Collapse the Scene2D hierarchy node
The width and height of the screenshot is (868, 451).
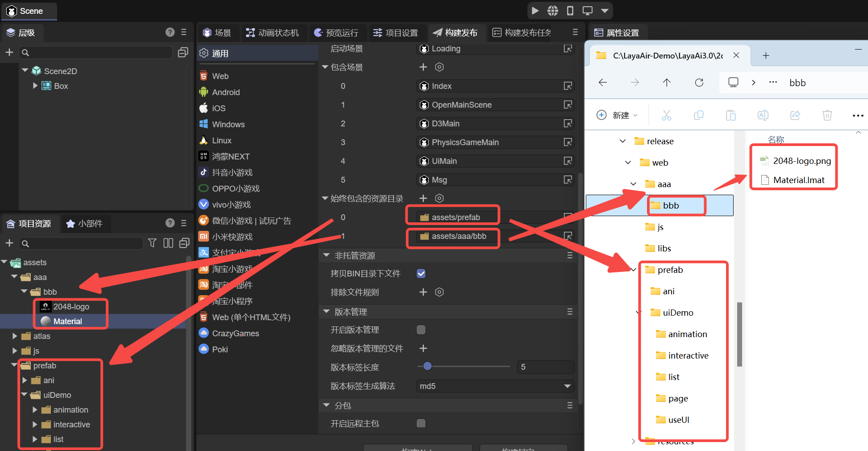25,71
